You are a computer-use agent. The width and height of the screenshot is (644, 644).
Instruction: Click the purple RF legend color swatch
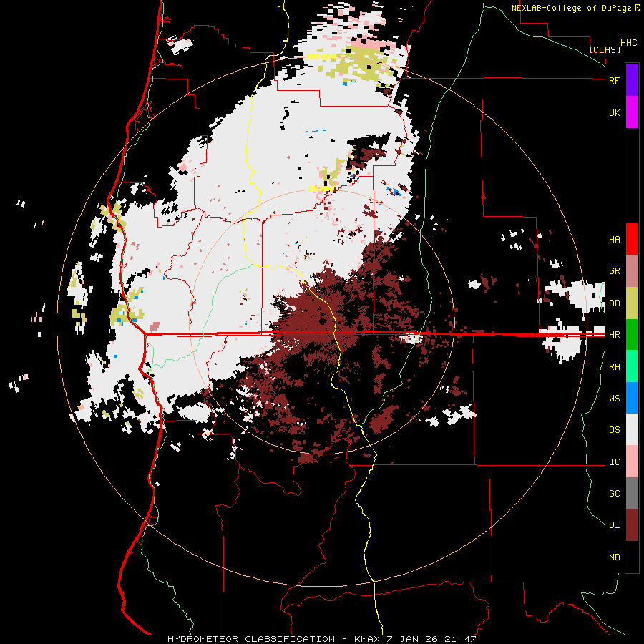click(x=632, y=79)
